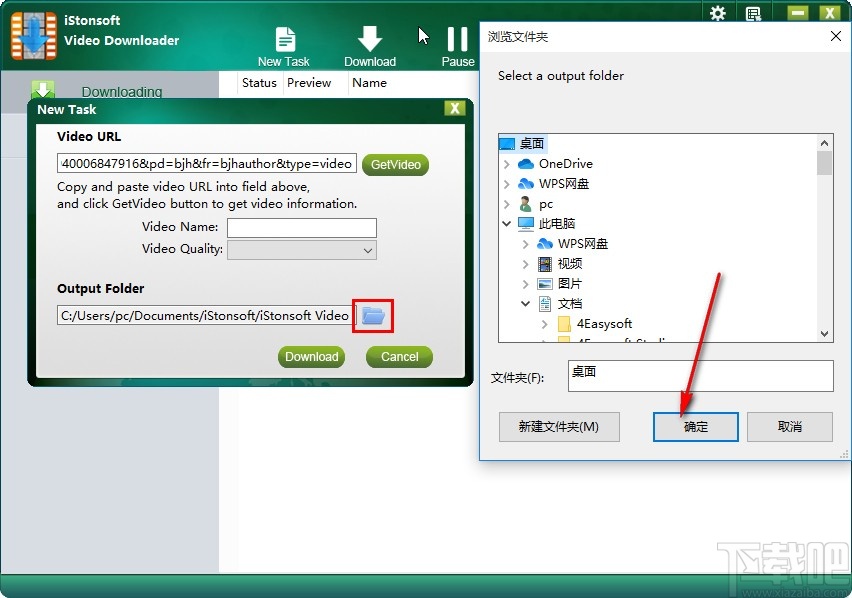Click the task list icon beside the gear
852x598 pixels.
point(753,11)
